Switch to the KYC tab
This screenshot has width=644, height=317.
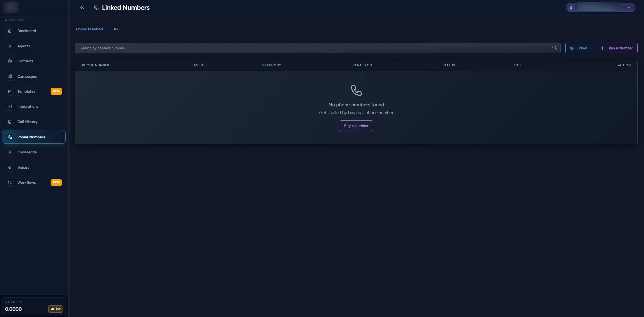pos(117,29)
